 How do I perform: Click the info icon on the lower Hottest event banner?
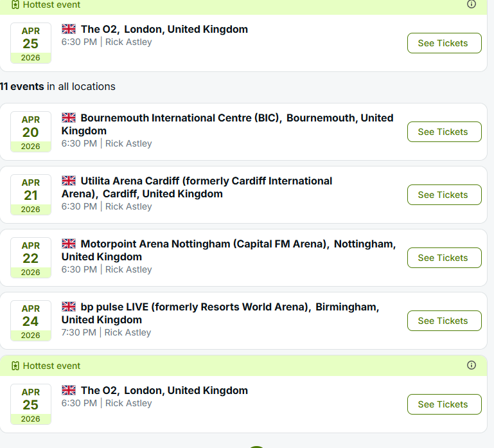[x=472, y=365]
